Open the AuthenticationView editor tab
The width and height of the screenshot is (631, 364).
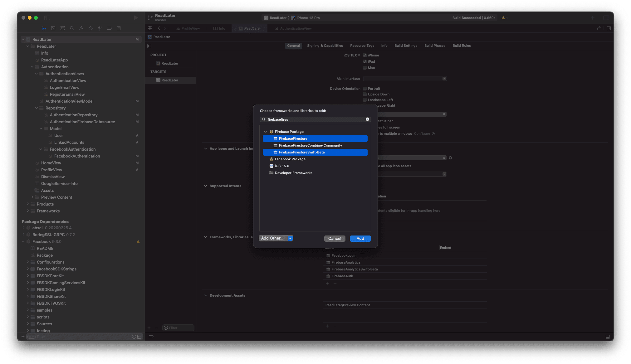click(293, 28)
